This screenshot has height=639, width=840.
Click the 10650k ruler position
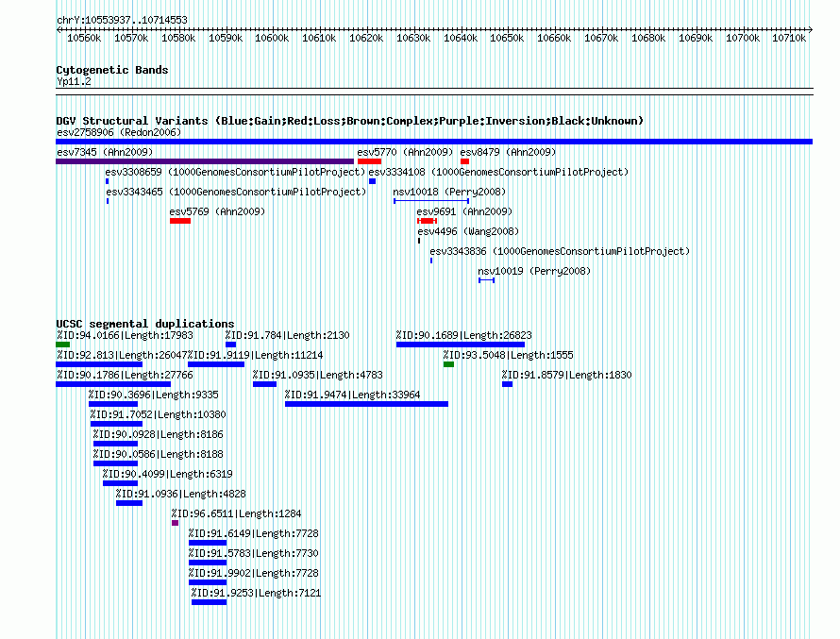507,38
